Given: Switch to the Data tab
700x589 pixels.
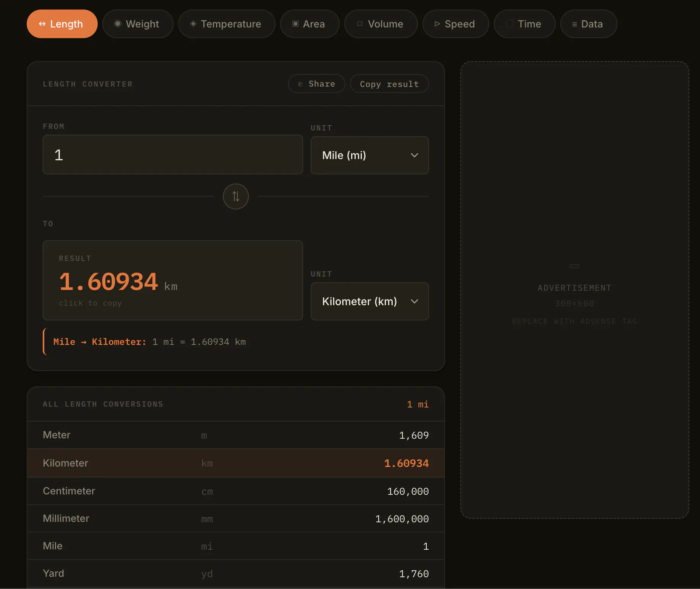Looking at the screenshot, I should (589, 24).
